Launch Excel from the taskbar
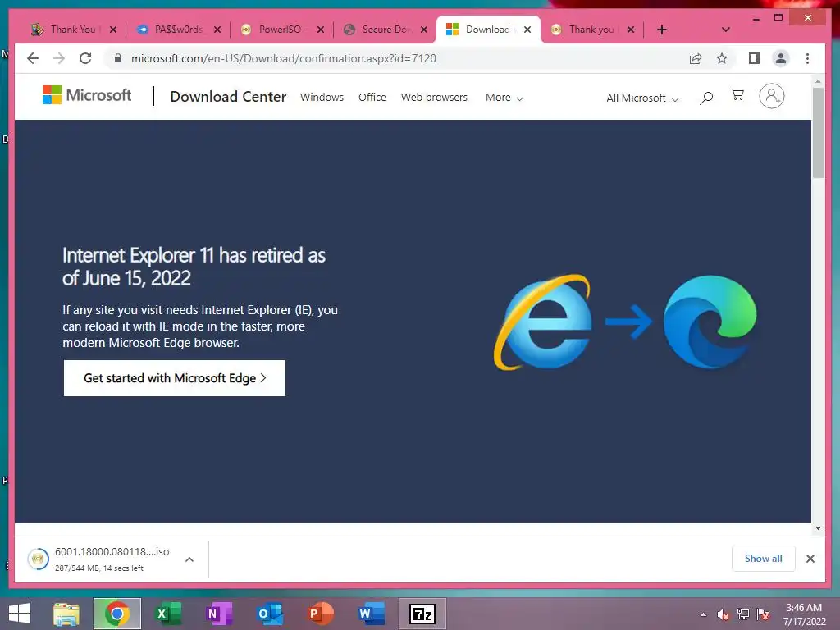Image resolution: width=840 pixels, height=630 pixels. pos(167,614)
